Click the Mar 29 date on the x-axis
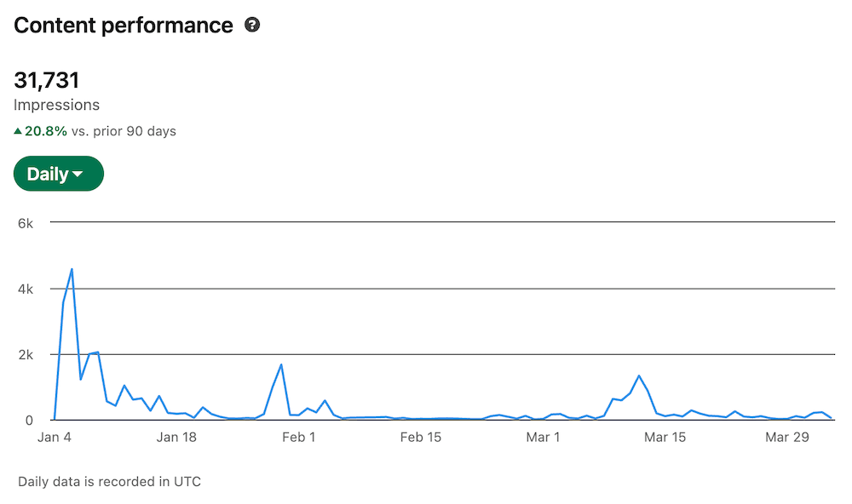The image size is (852, 504). pyautogui.click(x=787, y=437)
